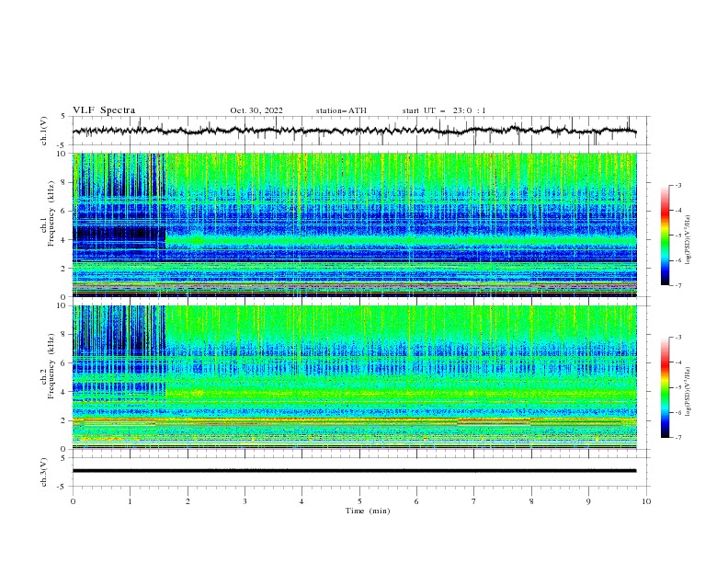
Task: Select the date text "Oct. 30, 2022"
Action: point(256,110)
